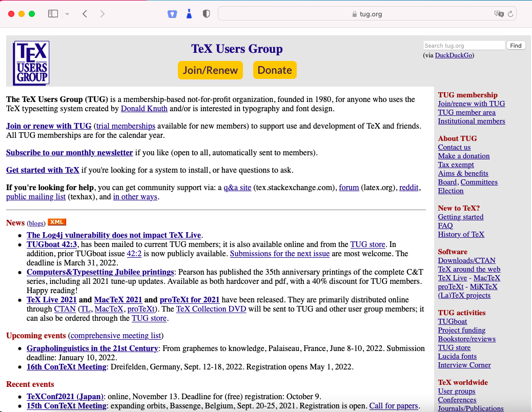Open the privacy report shield icon
This screenshot has height=412, width=532.
coord(207,14)
